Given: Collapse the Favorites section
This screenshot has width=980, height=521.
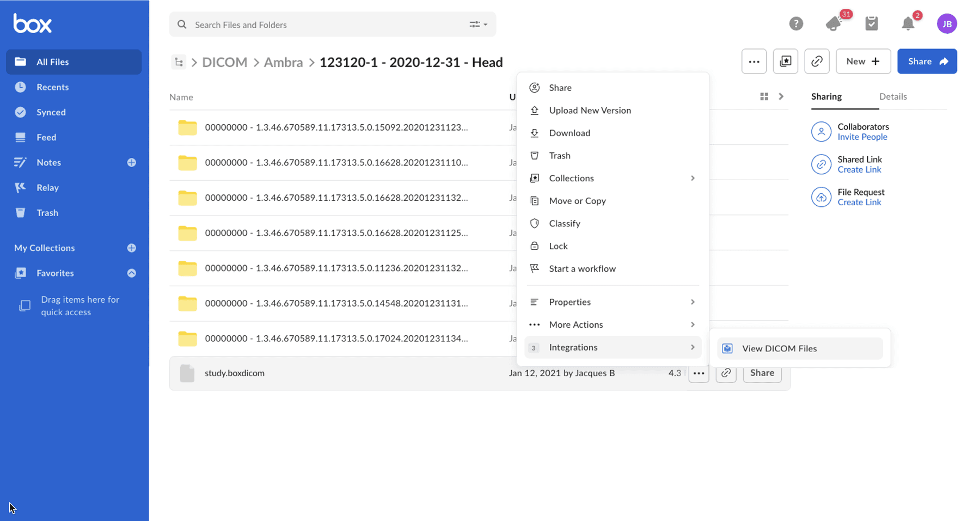Looking at the screenshot, I should pos(132,273).
